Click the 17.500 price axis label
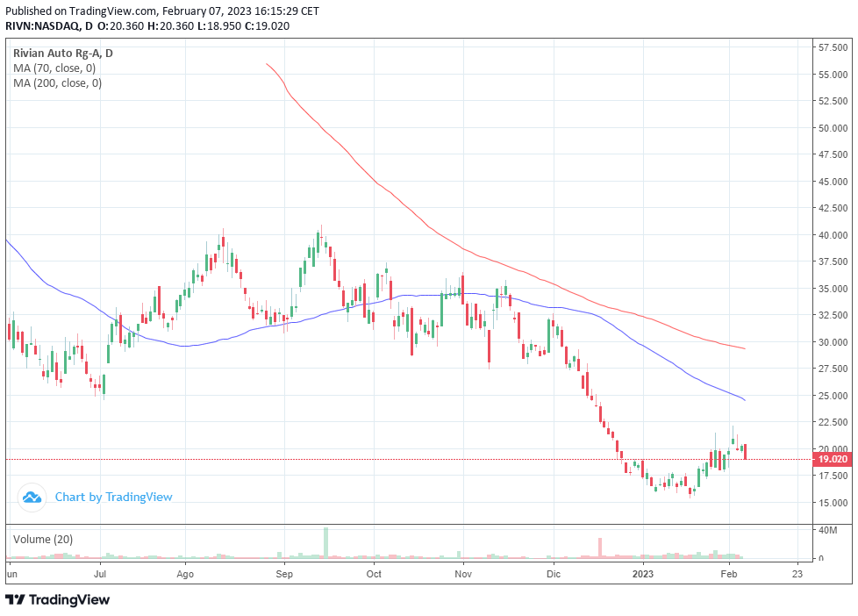Viewport: 858px width, 616px height. click(833, 476)
